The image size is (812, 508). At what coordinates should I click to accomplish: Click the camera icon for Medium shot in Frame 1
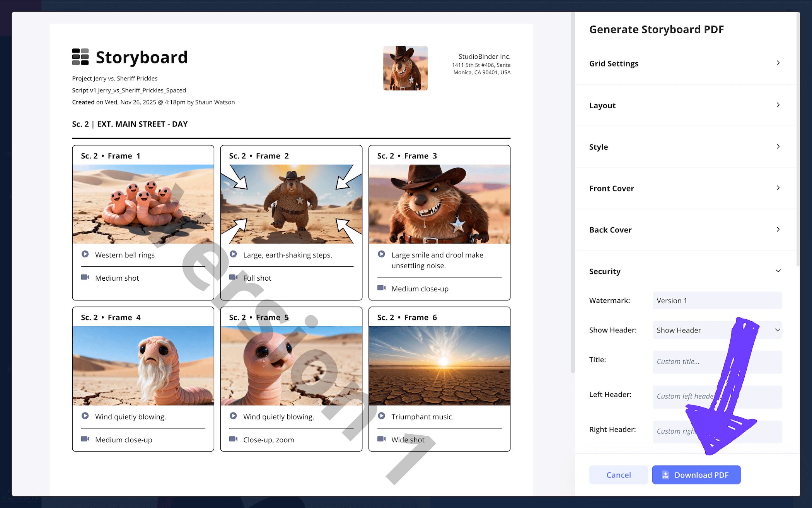85,277
